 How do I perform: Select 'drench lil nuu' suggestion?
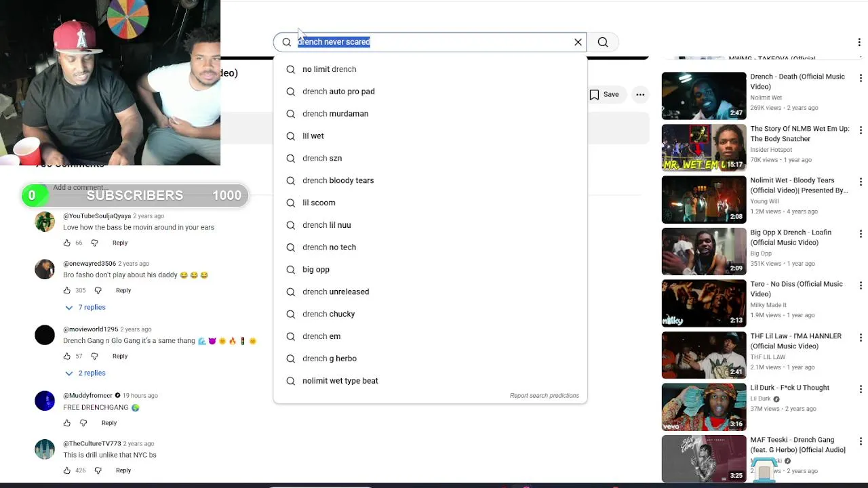[430, 225]
